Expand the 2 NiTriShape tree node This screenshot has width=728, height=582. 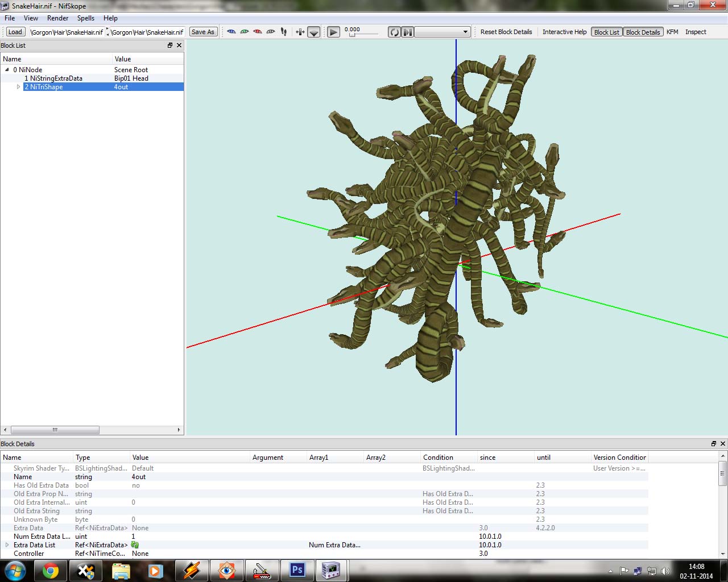click(18, 87)
